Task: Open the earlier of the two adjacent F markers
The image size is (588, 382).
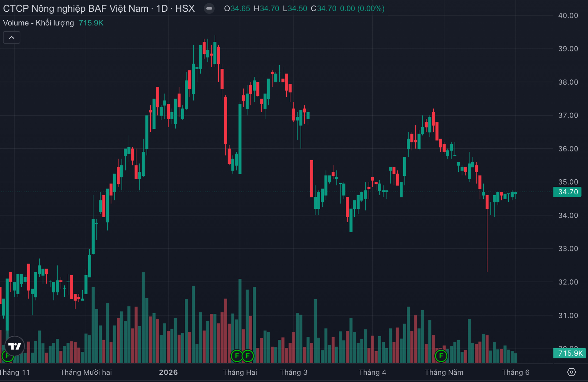Action: (237, 356)
